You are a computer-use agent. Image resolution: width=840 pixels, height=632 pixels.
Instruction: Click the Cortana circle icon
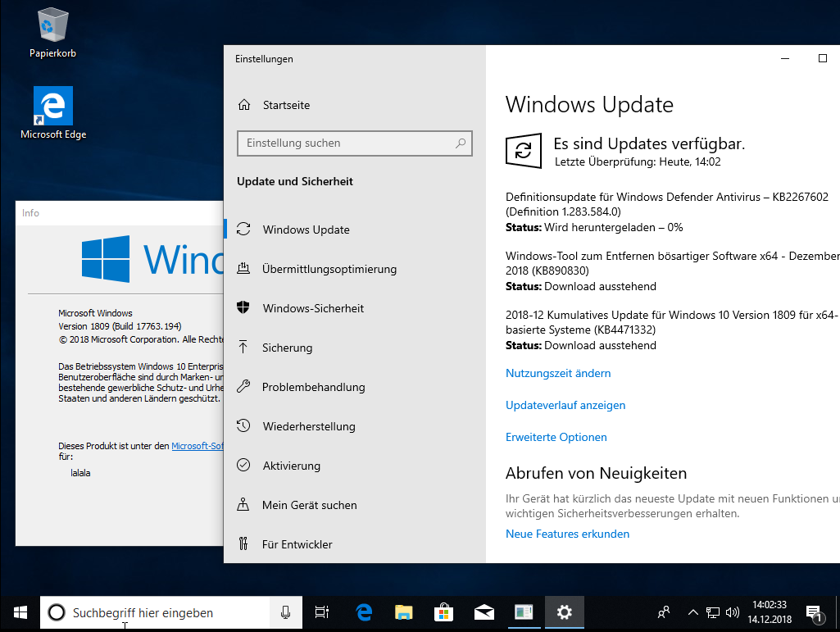pos(57,612)
